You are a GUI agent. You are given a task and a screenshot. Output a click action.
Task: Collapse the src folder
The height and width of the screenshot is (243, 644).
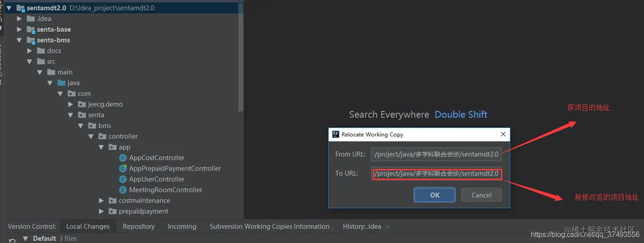tap(29, 62)
